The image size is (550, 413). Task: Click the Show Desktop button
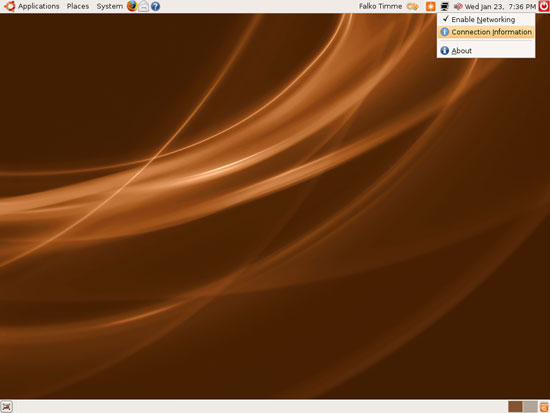click(6, 407)
